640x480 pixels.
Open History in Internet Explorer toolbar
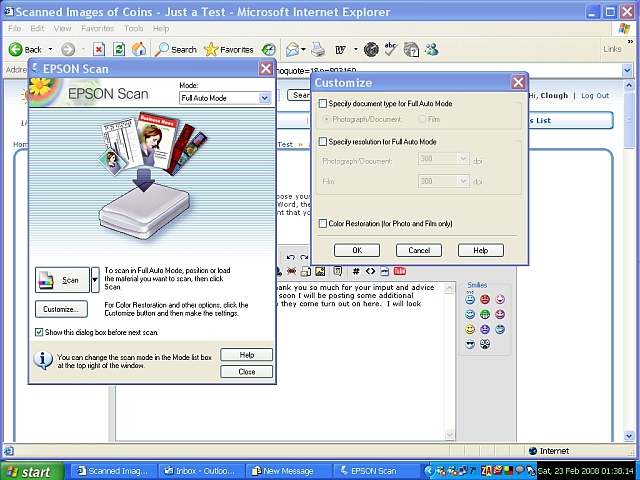tap(269, 49)
